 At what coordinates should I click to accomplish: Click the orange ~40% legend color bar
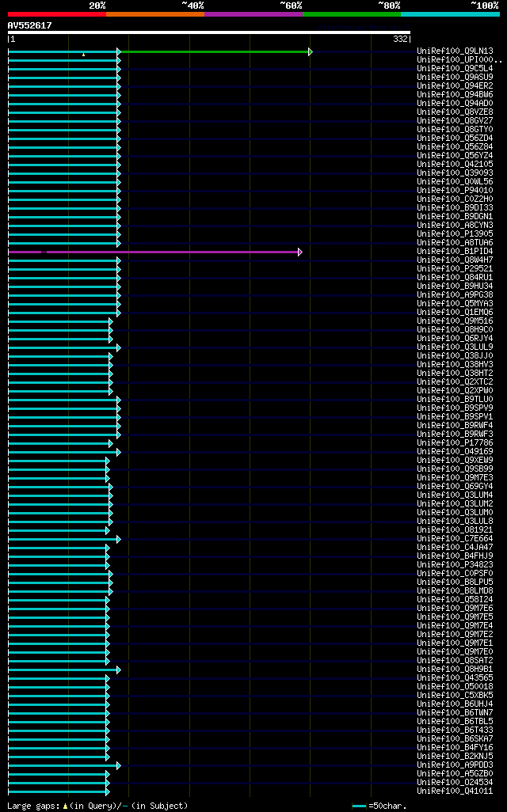[x=155, y=14]
